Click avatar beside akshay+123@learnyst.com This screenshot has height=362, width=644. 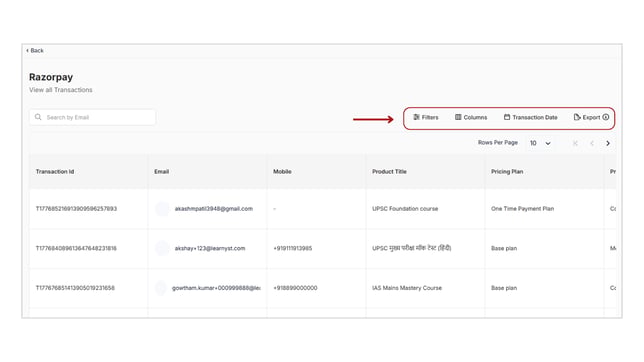pyautogui.click(x=162, y=248)
